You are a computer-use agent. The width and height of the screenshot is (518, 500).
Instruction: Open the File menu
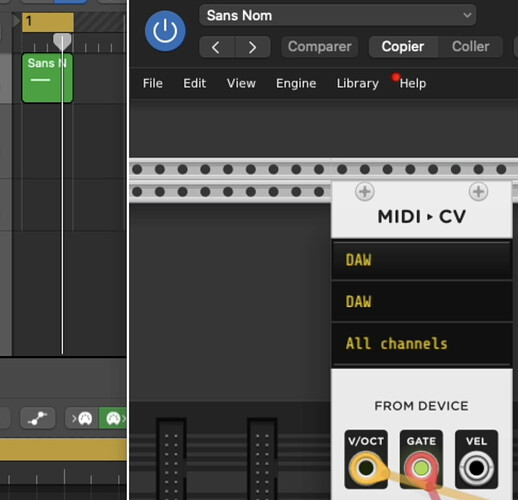[153, 83]
